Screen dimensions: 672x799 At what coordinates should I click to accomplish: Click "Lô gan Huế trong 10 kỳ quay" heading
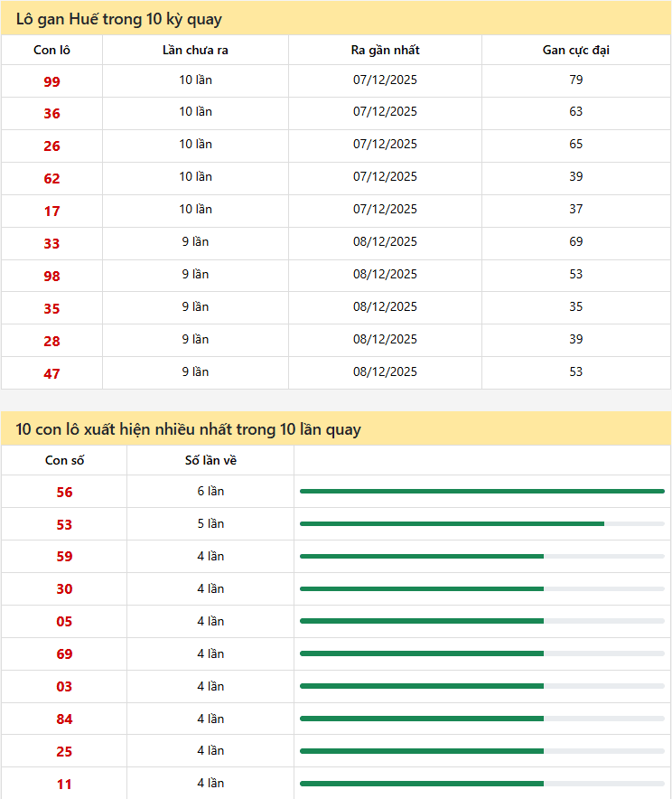[x=118, y=19]
